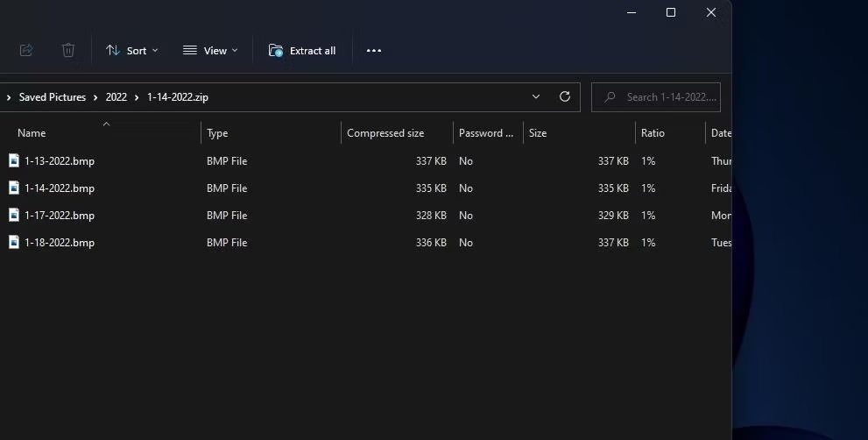868x440 pixels.
Task: Sort by the Name column header
Action: [x=32, y=133]
